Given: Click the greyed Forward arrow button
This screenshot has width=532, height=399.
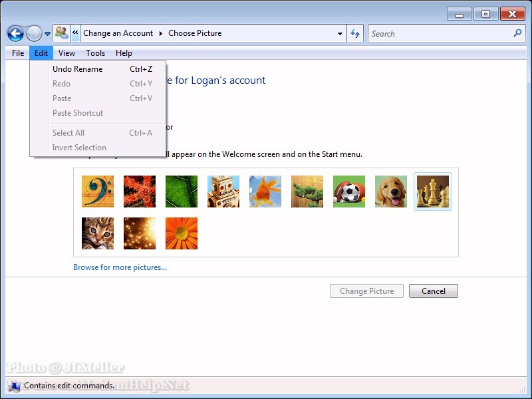Looking at the screenshot, I should point(34,34).
